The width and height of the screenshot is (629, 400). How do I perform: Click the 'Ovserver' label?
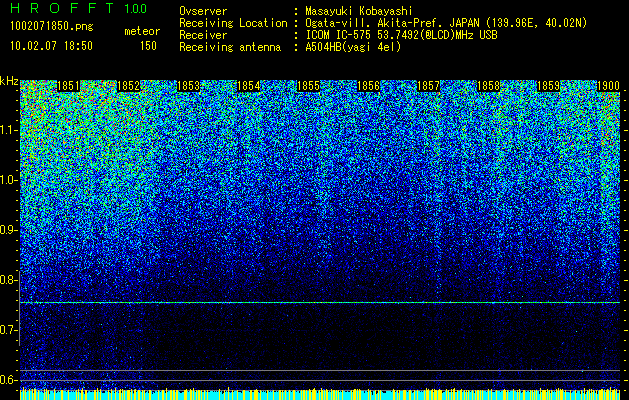(203, 12)
